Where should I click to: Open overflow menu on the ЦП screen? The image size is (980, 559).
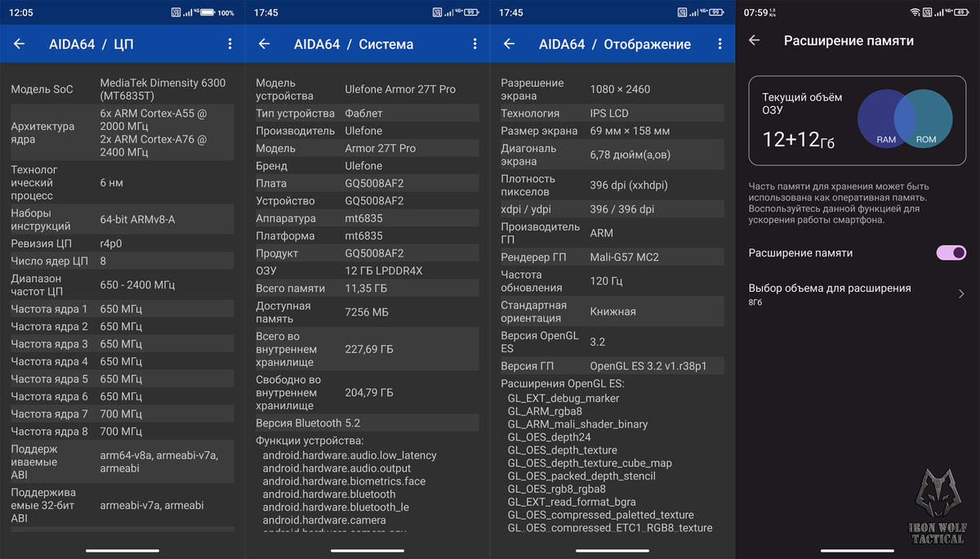pos(229,44)
